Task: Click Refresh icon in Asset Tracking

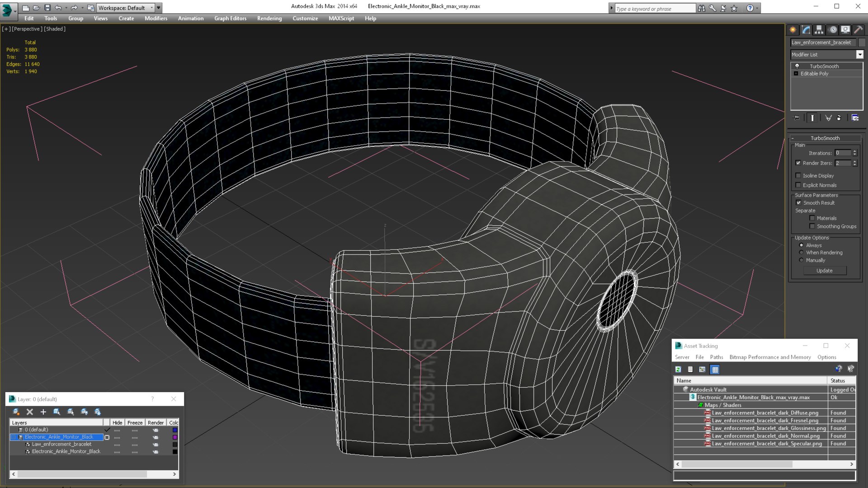Action: (678, 369)
